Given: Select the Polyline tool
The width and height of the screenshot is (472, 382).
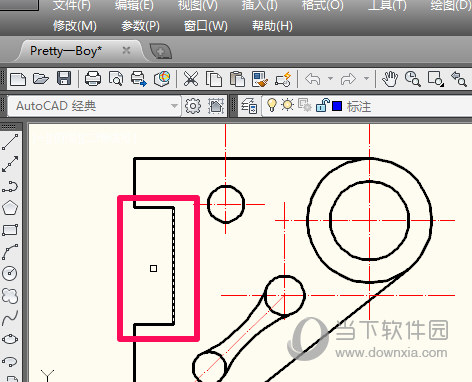Looking at the screenshot, I should 10,187.
